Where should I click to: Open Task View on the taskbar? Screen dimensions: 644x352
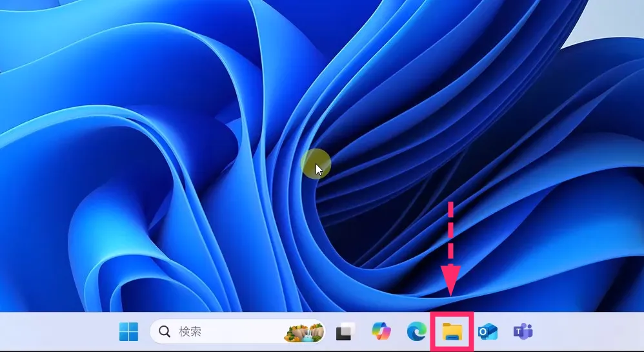346,332
